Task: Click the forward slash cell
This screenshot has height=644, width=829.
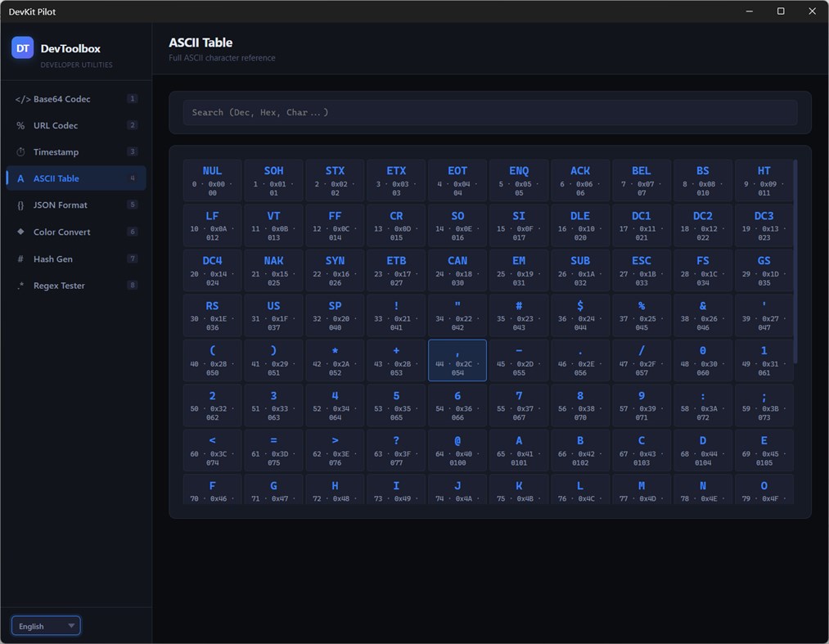Action: pos(642,360)
